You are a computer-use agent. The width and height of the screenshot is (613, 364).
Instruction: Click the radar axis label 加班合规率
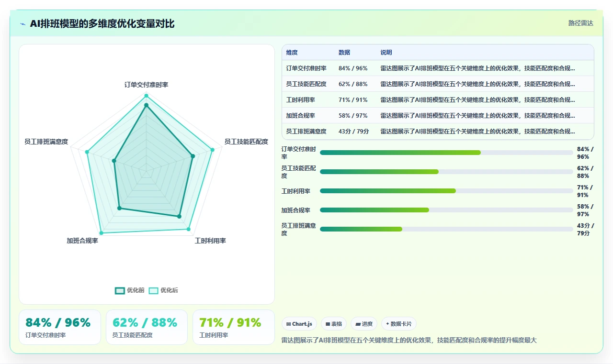tap(82, 241)
